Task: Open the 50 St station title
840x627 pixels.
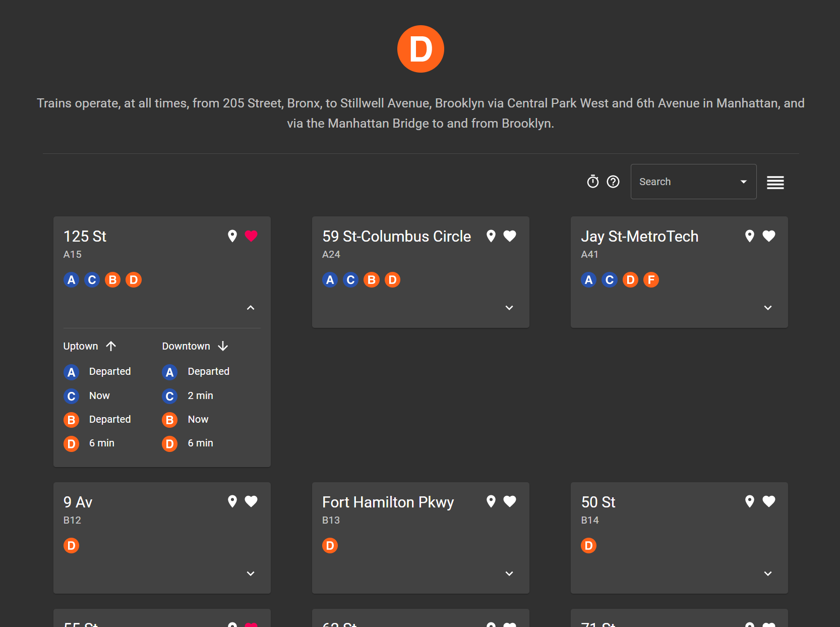Action: tap(598, 502)
